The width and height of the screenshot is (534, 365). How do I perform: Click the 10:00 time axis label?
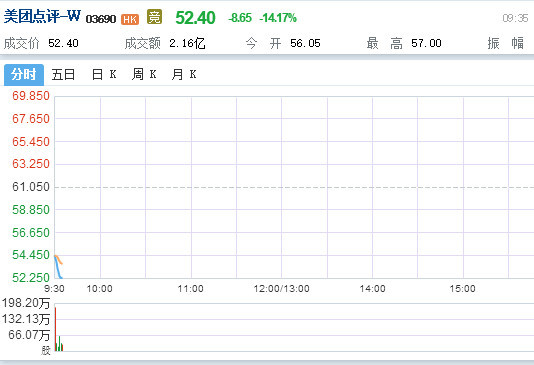coord(99,289)
